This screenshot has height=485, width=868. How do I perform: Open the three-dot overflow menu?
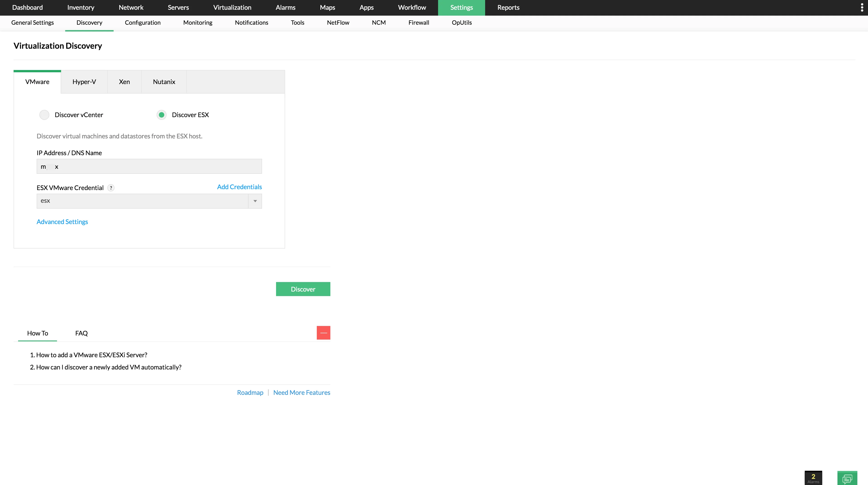(863, 7)
